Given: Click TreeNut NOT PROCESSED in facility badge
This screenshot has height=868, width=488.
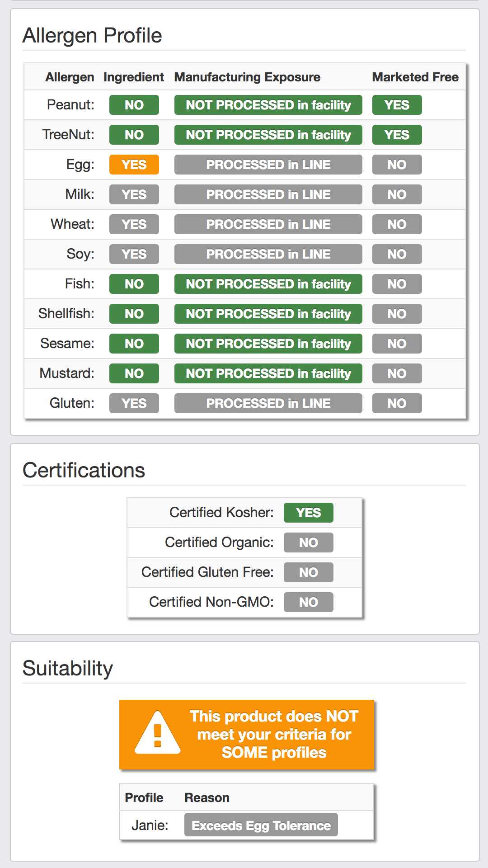Looking at the screenshot, I should tap(268, 135).
